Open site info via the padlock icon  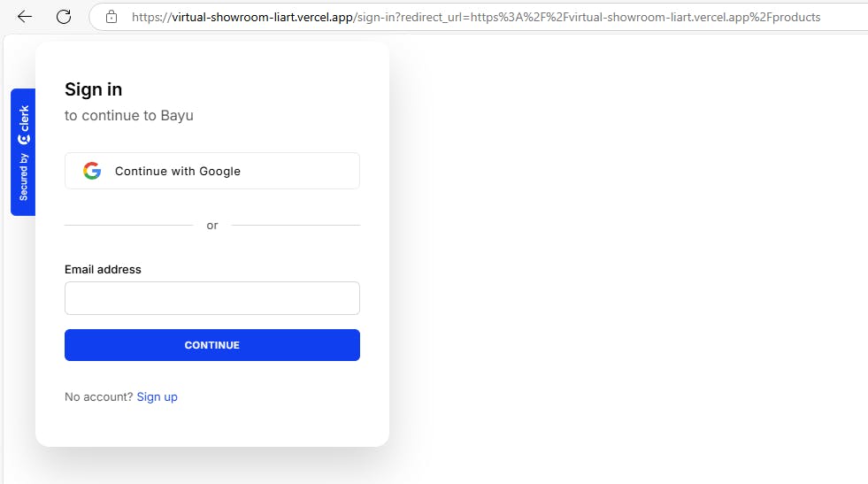[111, 17]
